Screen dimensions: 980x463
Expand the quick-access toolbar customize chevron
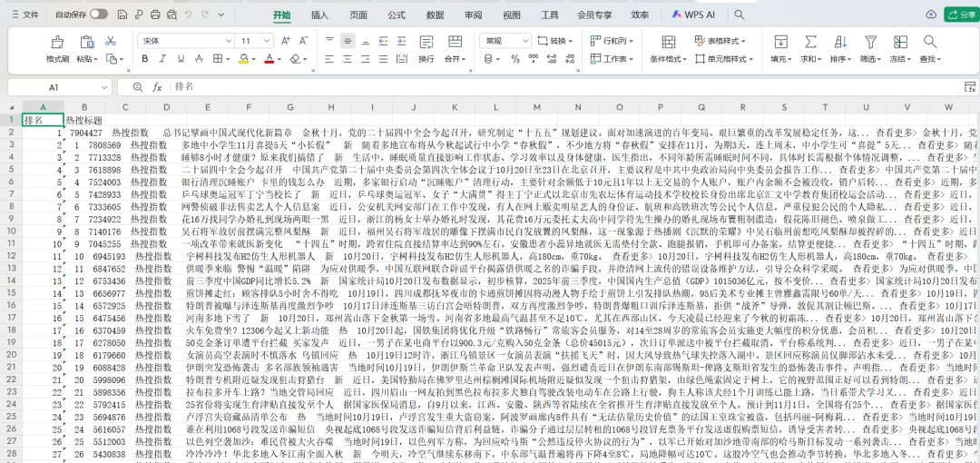pyautogui.click(x=221, y=15)
